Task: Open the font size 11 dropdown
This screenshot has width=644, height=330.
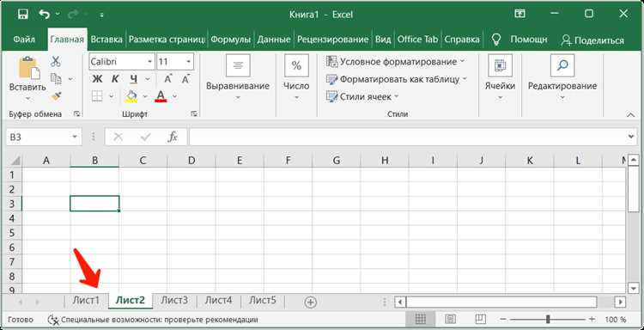Action: coord(189,62)
